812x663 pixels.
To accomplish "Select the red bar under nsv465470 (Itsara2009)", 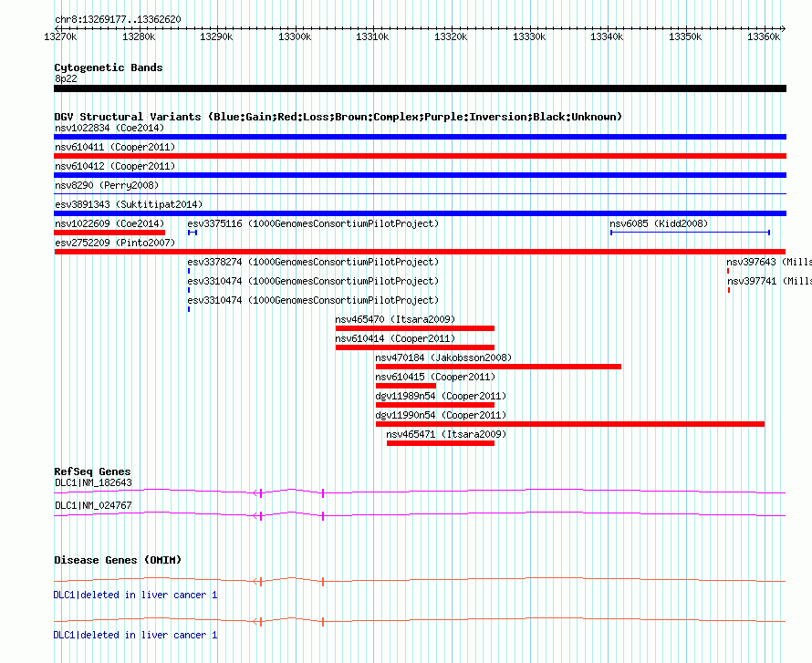I will click(x=414, y=328).
